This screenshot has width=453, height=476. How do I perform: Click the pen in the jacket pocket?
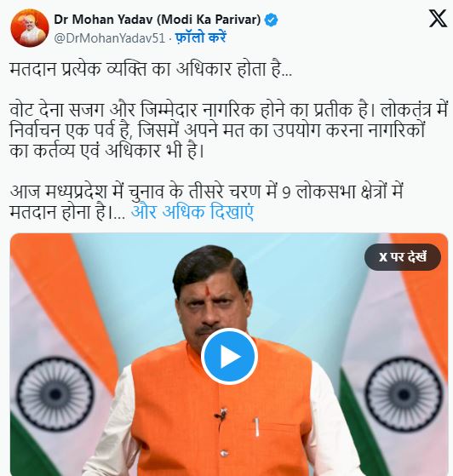pos(257,427)
